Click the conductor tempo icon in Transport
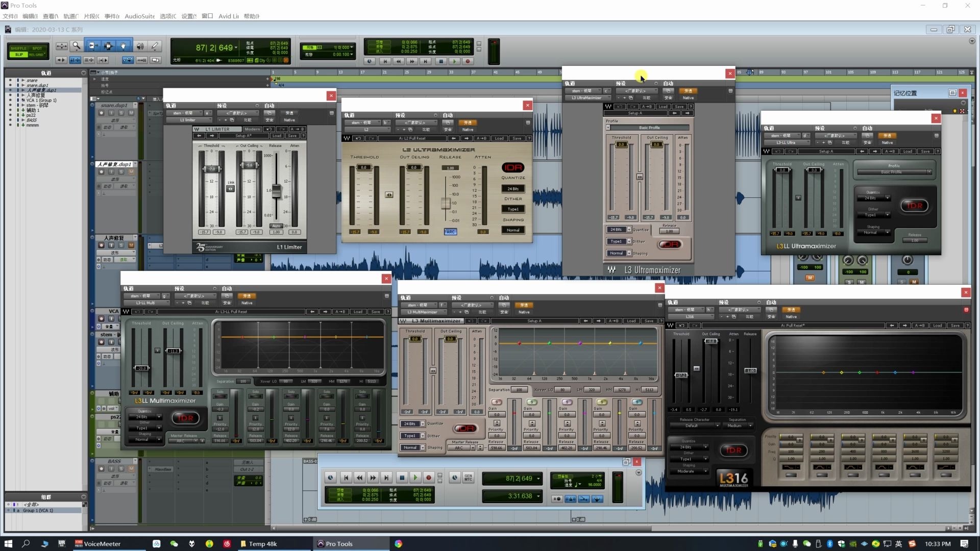Image resolution: width=980 pixels, height=551 pixels. coord(597,498)
